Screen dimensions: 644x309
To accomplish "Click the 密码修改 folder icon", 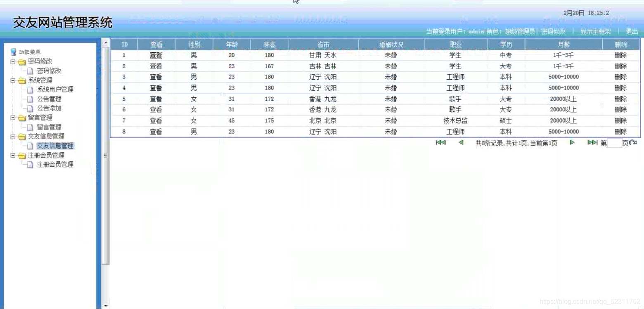I will 22,62.
